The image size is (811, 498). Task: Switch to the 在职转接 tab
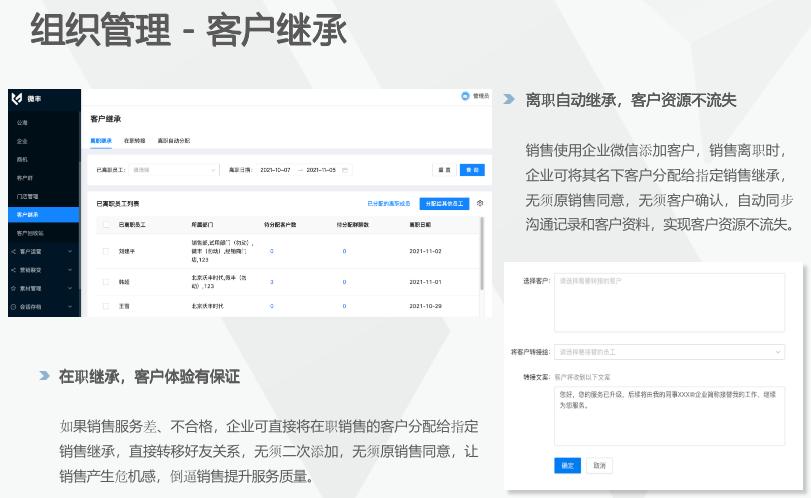(134, 141)
